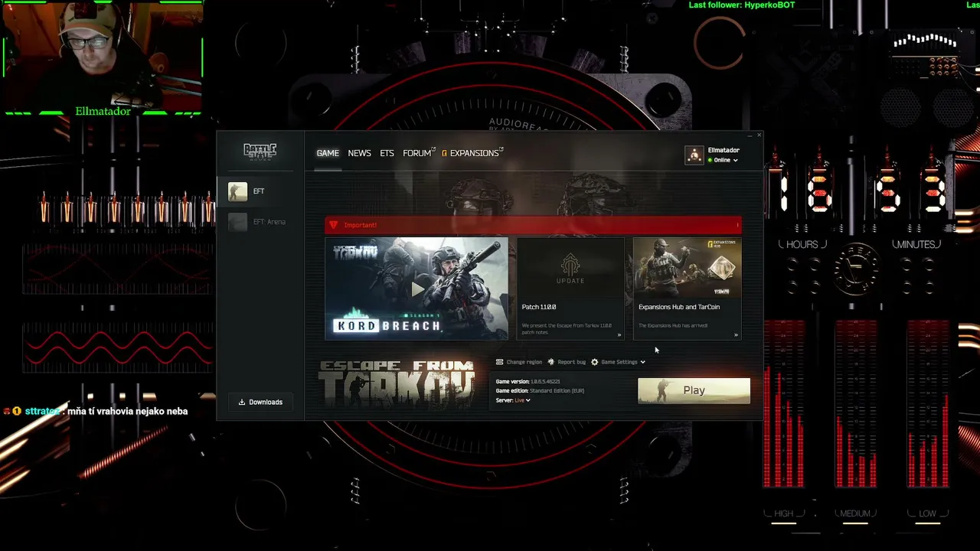Click the Play button

tap(694, 390)
